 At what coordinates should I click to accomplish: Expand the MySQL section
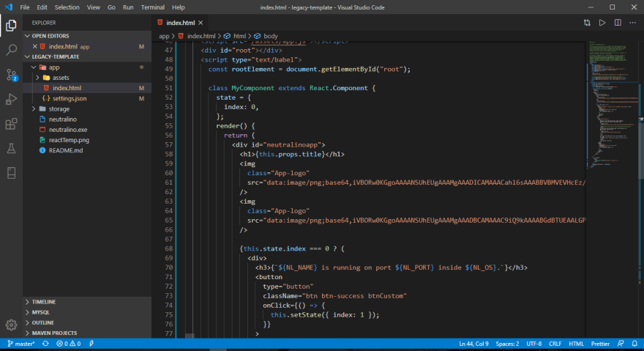click(x=87, y=312)
